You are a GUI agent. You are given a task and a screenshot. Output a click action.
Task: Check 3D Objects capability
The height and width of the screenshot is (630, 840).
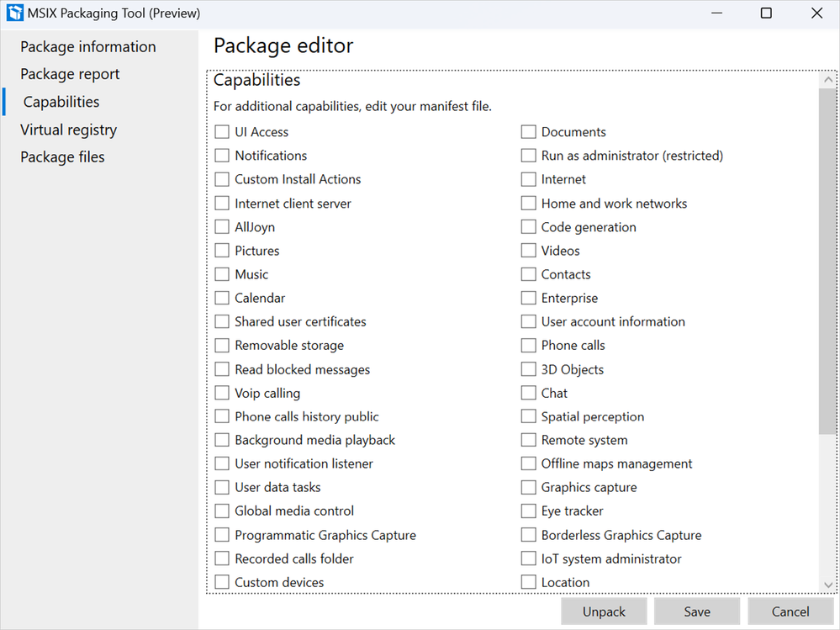click(x=528, y=369)
